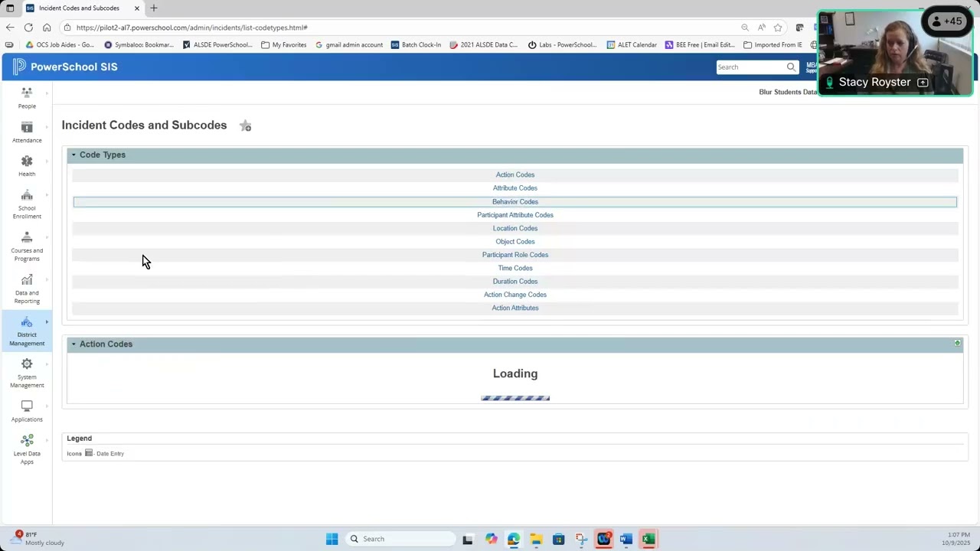Open the Symbaloo bookmark
The height and width of the screenshot is (551, 980).
pos(139,44)
